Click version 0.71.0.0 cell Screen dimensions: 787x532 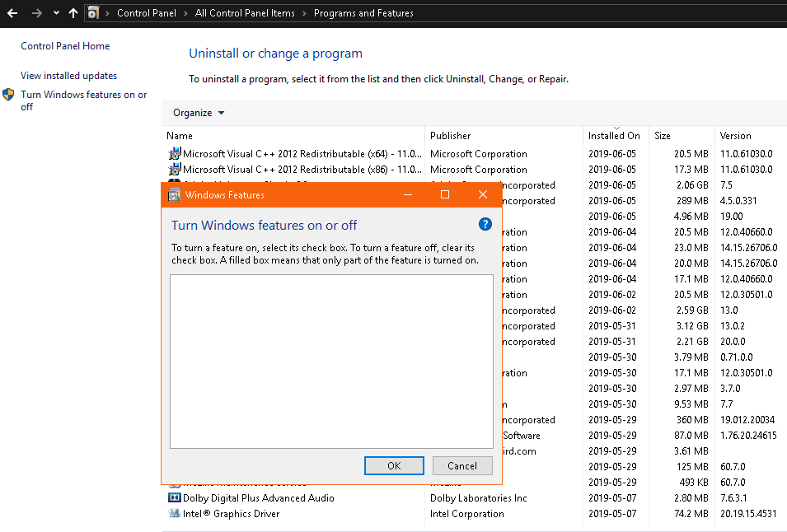(x=736, y=357)
